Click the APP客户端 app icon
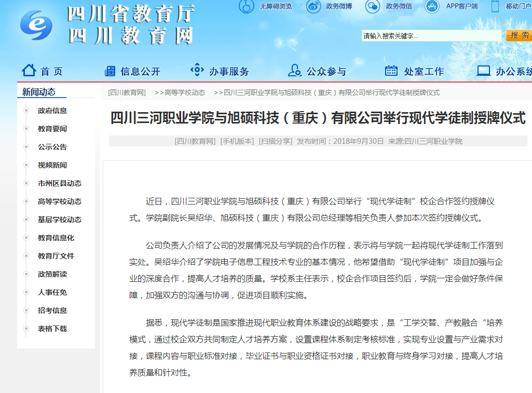This screenshot has height=393, width=532. coord(432,6)
